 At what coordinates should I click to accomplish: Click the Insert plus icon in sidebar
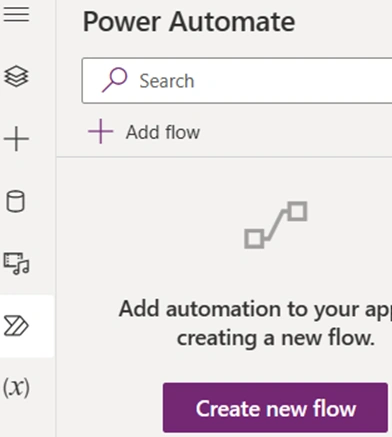pos(16,139)
